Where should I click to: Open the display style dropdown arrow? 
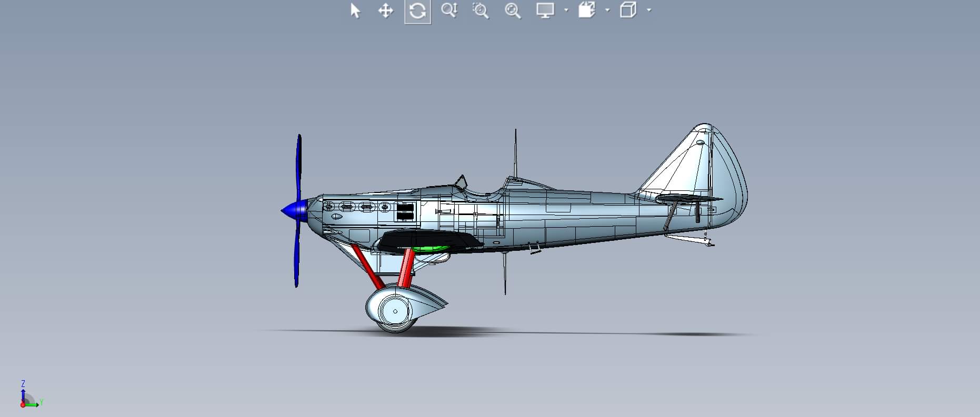click(x=649, y=10)
